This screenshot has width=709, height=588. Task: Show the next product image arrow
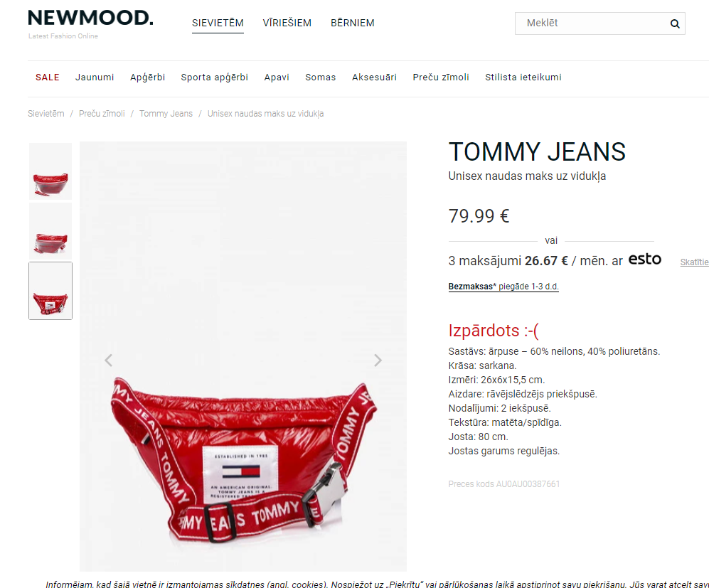click(x=378, y=360)
